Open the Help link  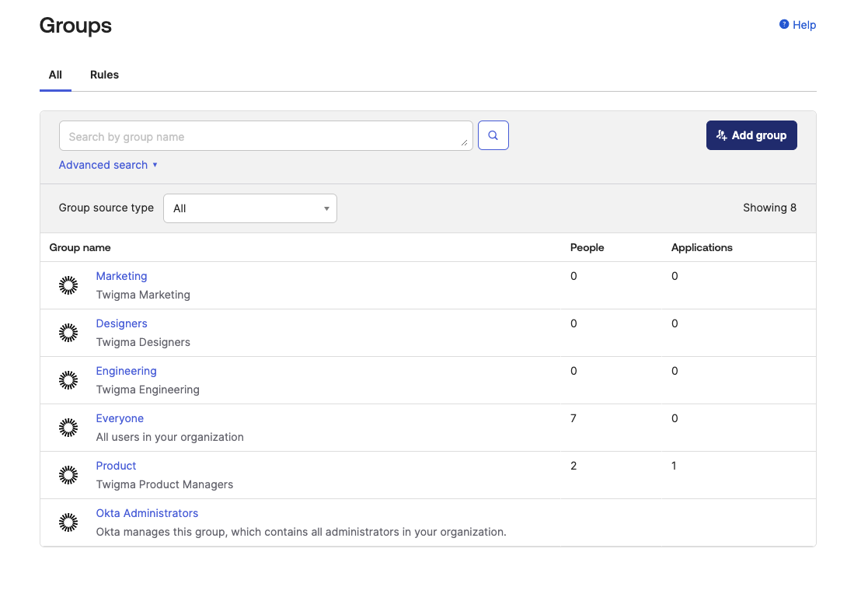[x=798, y=25]
